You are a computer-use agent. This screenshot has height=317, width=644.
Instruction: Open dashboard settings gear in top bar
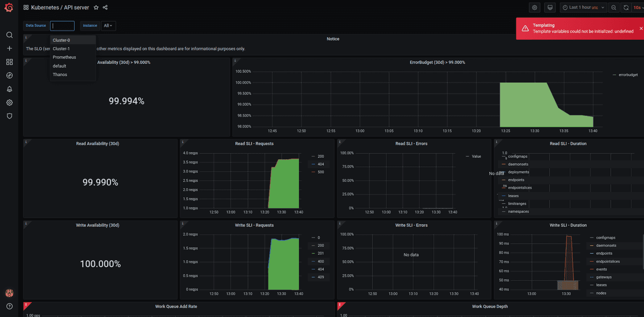click(x=535, y=8)
